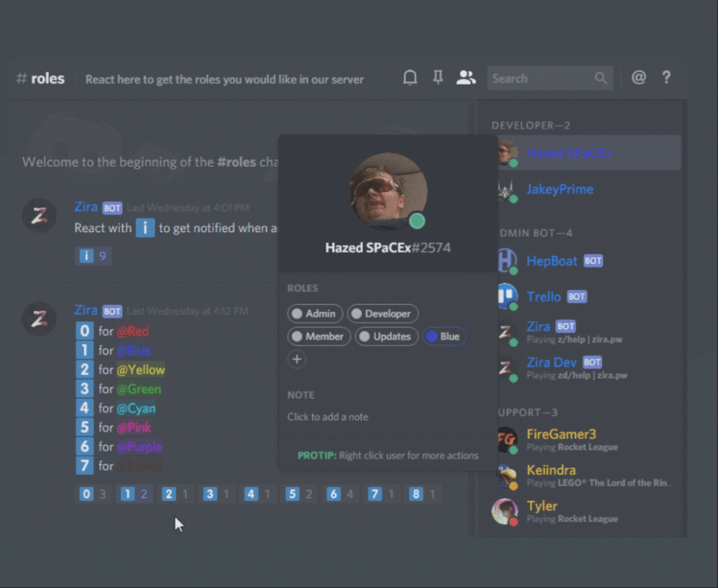
Task: Toggle the member list icon
Action: 466,78
